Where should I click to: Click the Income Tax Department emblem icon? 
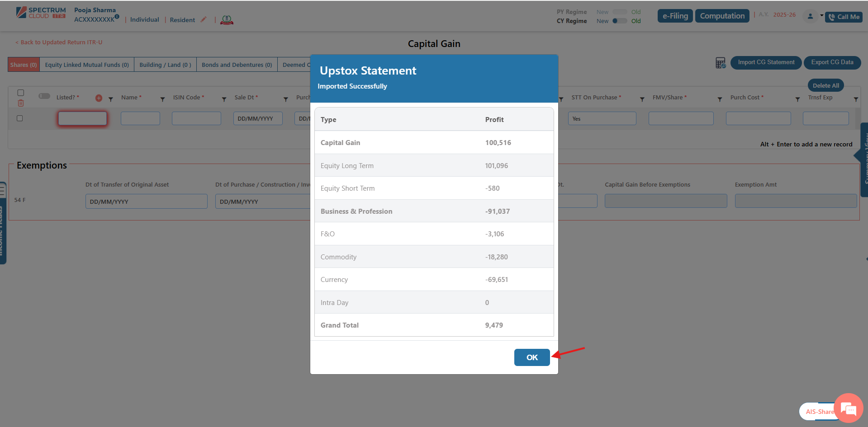click(x=227, y=20)
